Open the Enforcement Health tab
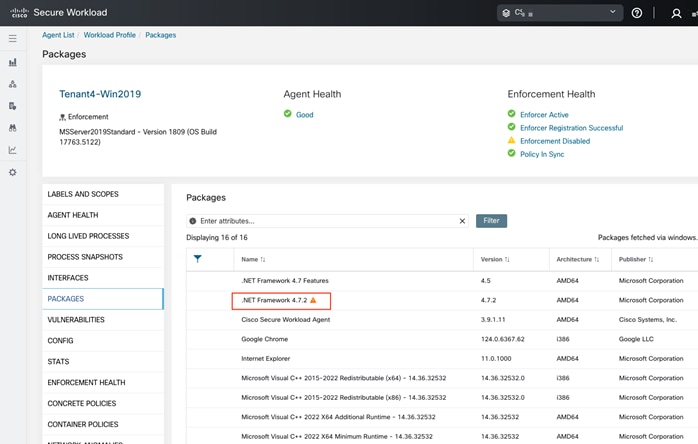The width and height of the screenshot is (698, 444). pos(103,383)
